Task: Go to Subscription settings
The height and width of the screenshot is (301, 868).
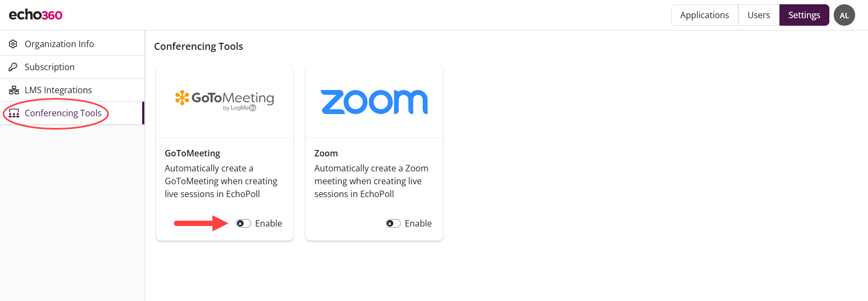Action: [49, 67]
